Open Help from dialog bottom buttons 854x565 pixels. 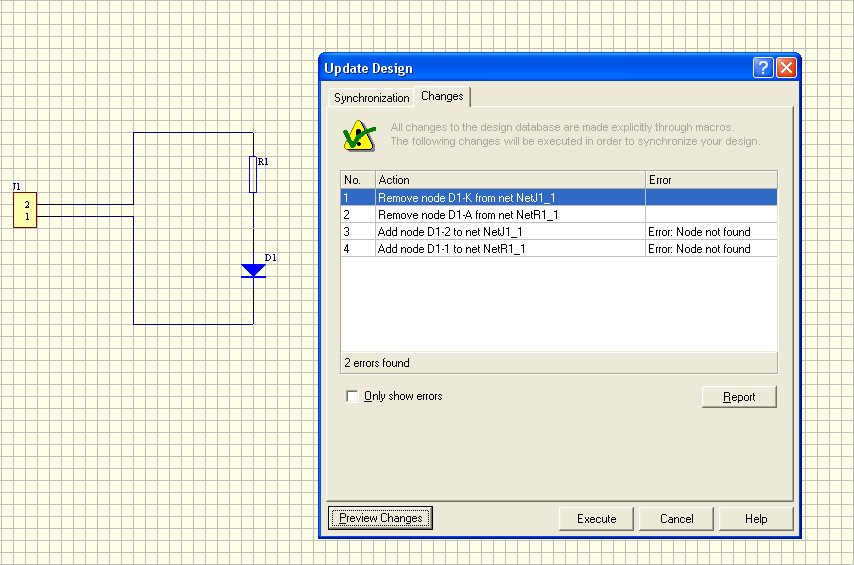(756, 519)
